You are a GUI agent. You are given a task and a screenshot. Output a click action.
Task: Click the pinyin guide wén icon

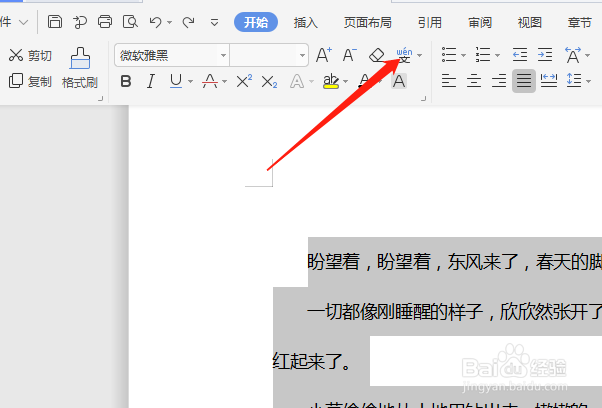pos(404,55)
